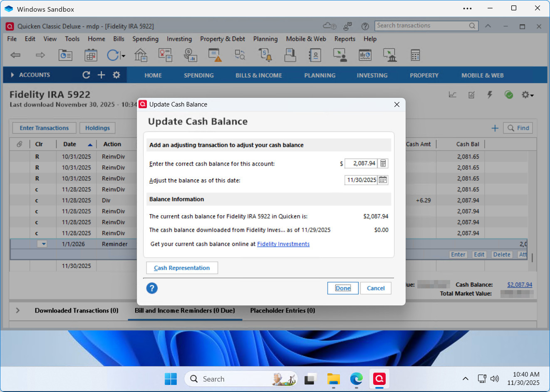Select the Placeholder Entries (0) tab

point(282,310)
